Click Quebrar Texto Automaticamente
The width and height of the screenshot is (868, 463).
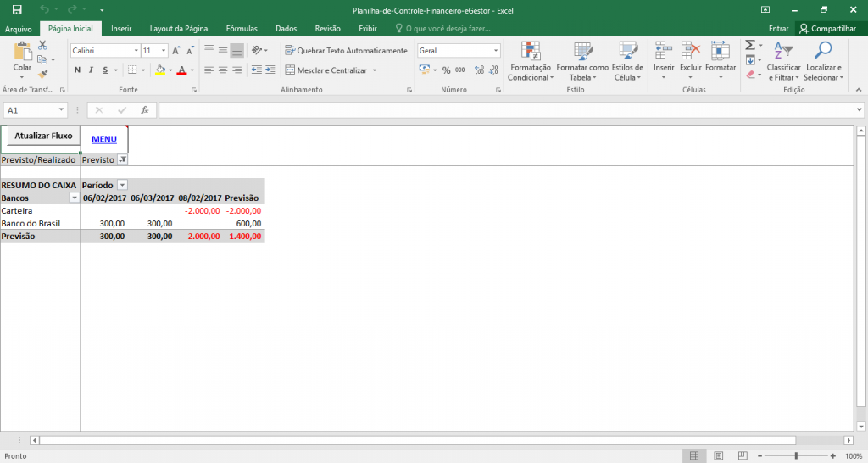point(346,50)
